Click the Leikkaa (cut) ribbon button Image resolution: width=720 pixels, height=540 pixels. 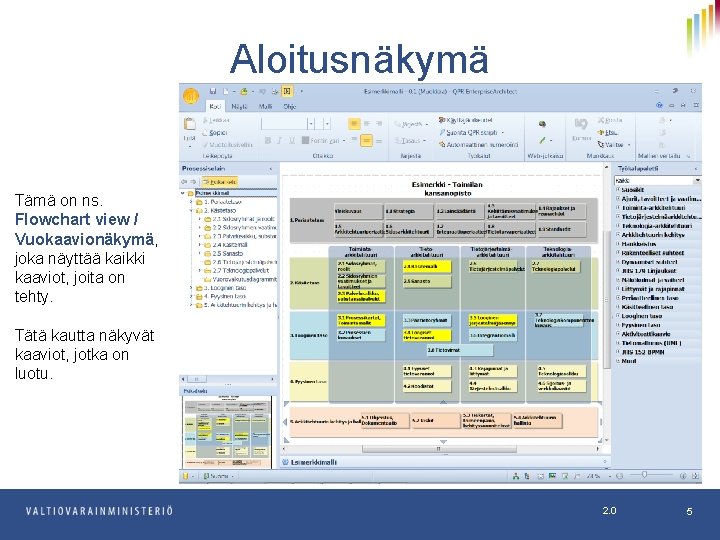216,120
